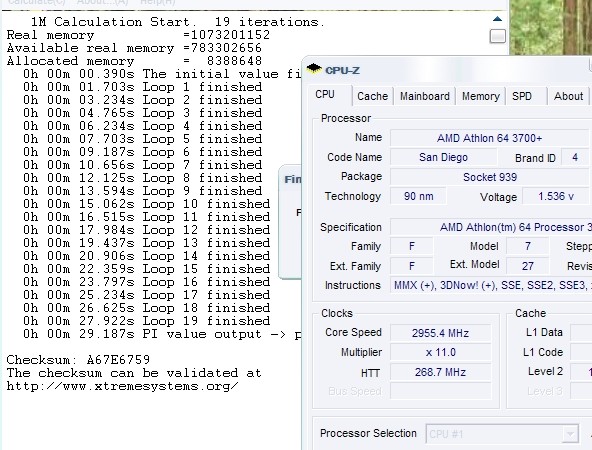Click the Available real memory line

pyautogui.click(x=134, y=48)
